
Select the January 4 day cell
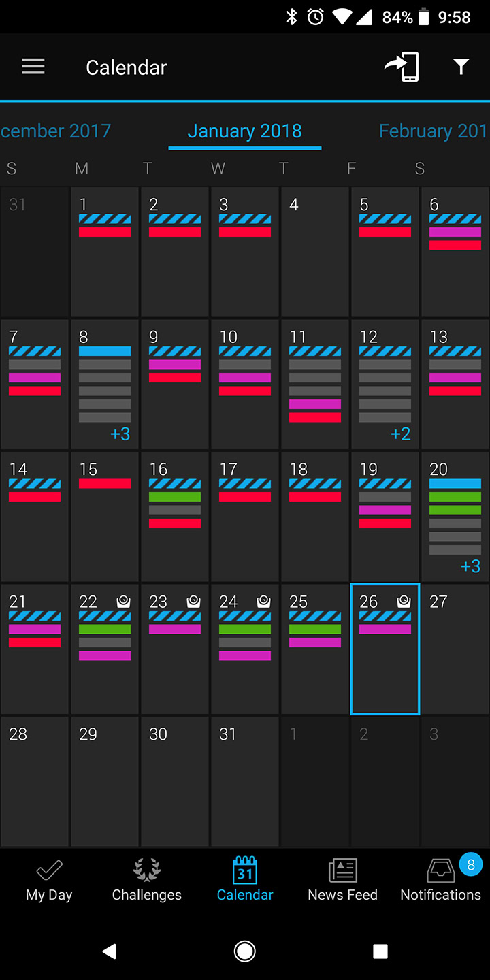pos(315,252)
